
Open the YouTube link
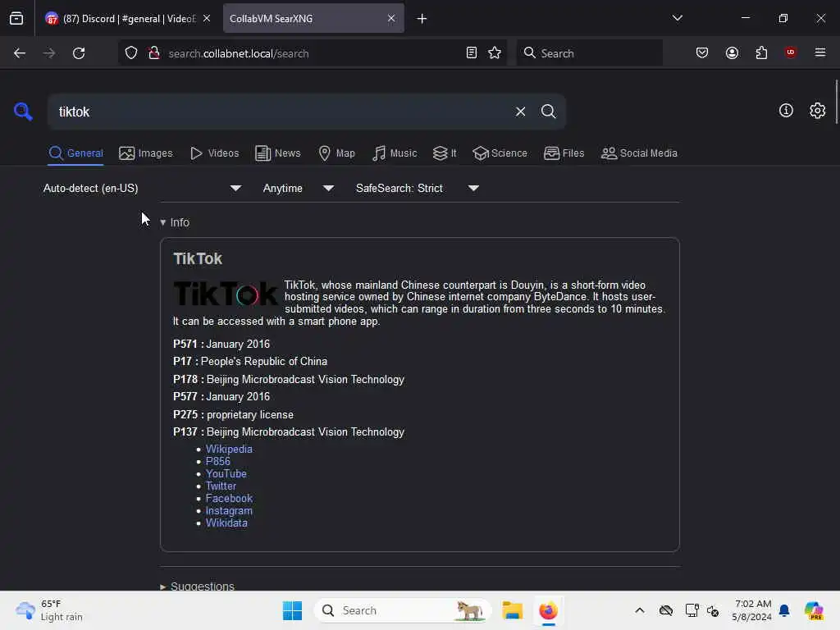coord(226,473)
